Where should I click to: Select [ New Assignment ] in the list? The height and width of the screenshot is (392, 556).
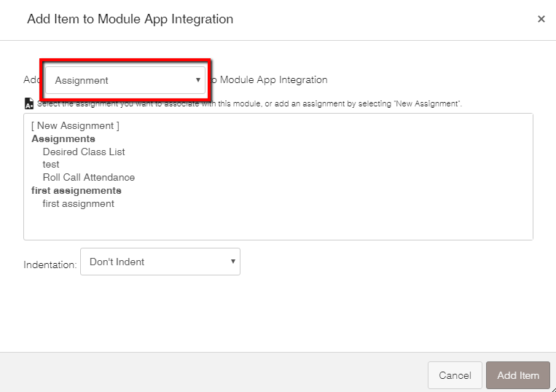[75, 126]
